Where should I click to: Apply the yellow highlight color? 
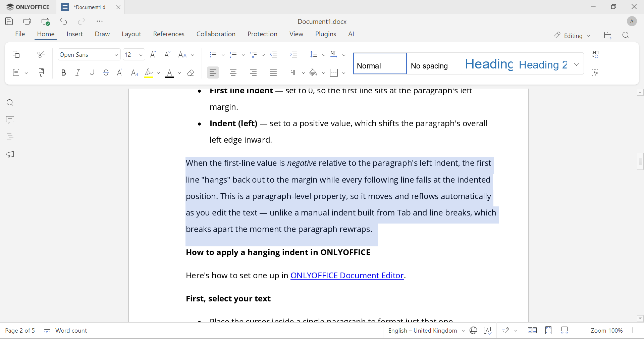coord(149,73)
